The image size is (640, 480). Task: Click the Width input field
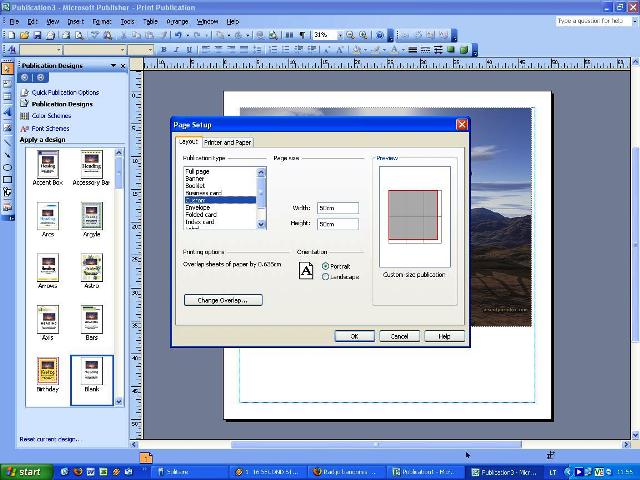click(337, 208)
